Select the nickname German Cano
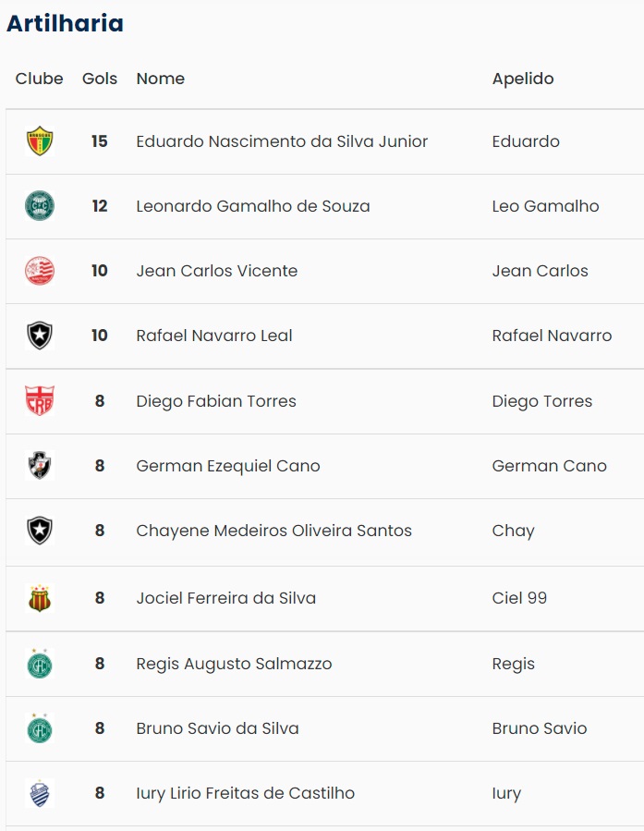Viewport: 644px width, 831px height. (x=549, y=466)
